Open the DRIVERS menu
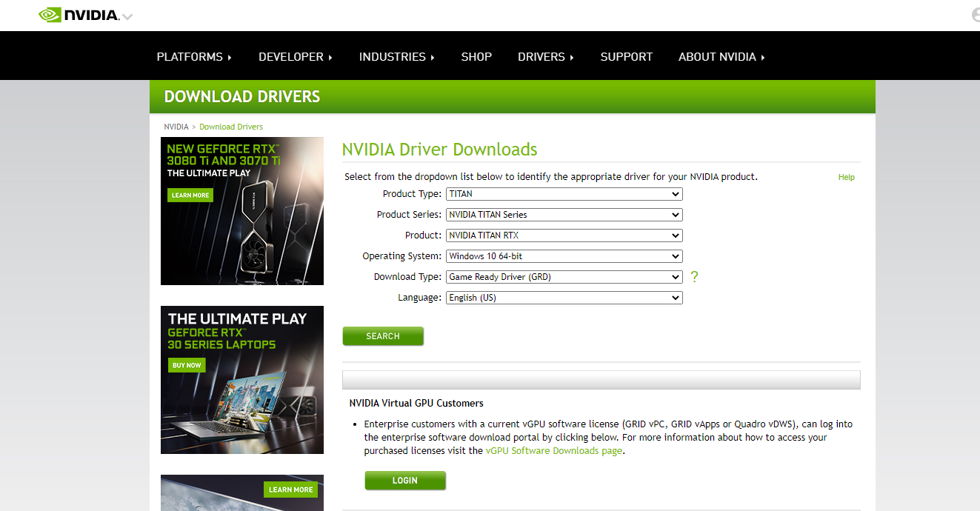980x511 pixels. click(545, 57)
